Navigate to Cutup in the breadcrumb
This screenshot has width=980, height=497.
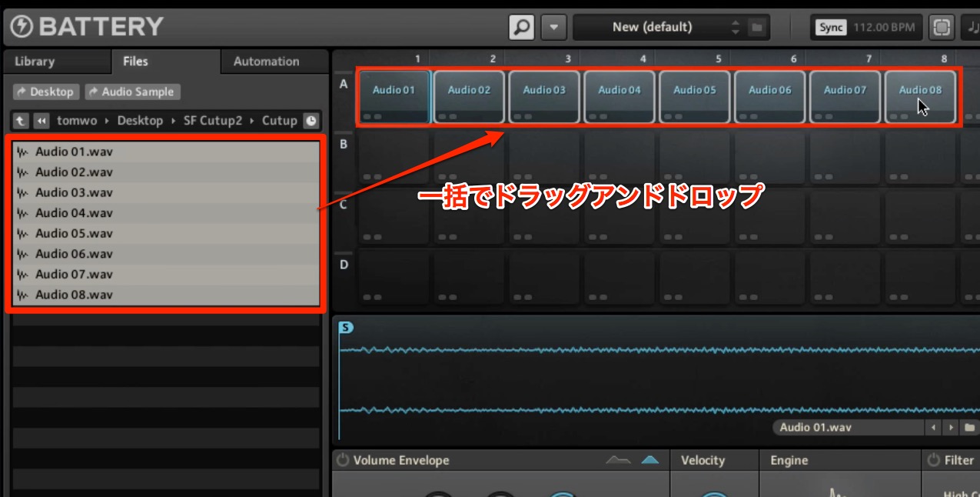click(x=279, y=121)
